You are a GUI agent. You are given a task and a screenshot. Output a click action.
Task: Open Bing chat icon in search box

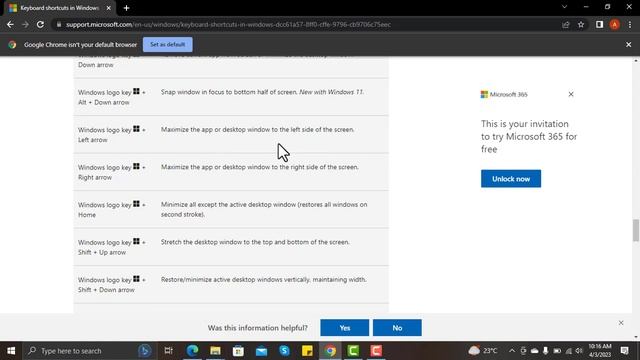144,351
